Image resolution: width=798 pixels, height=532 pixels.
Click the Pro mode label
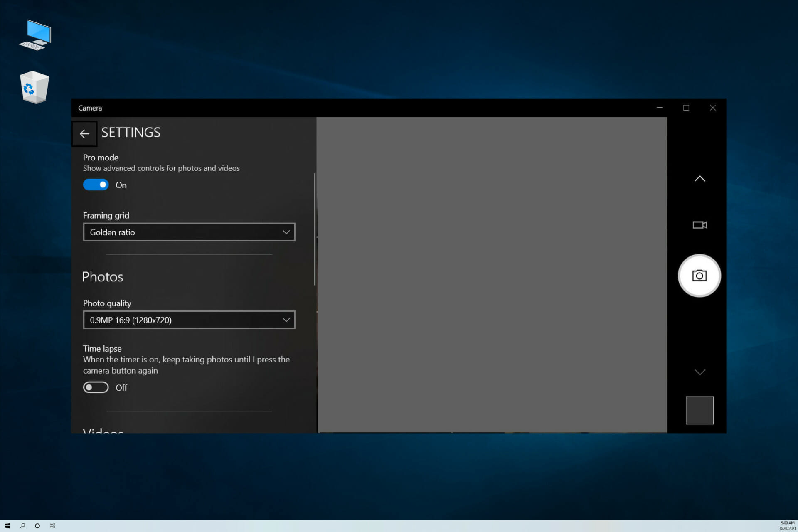(x=101, y=158)
